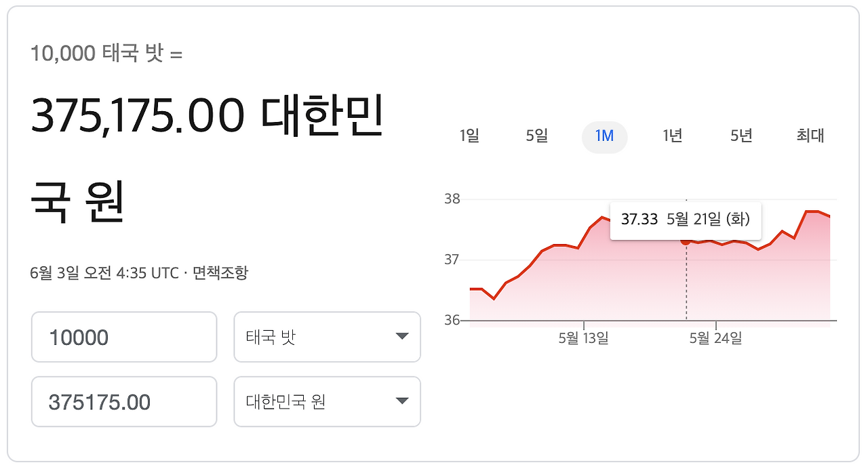Open the 태국 밧 currency dropdown
The image size is (868, 469).
click(327, 337)
